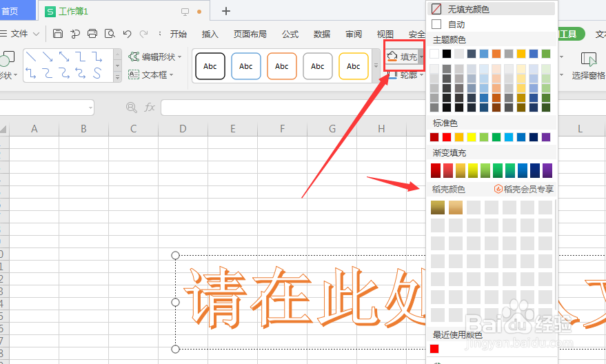Viewport: 606px width, 364px height.
Task: Open the Shapes dropdown arrow
Action: [15, 74]
